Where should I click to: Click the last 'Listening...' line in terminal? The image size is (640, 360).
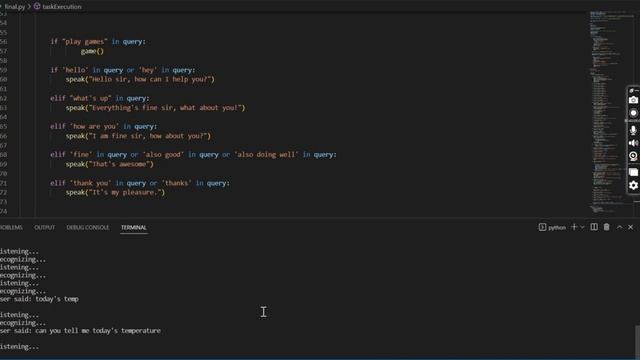(20, 347)
